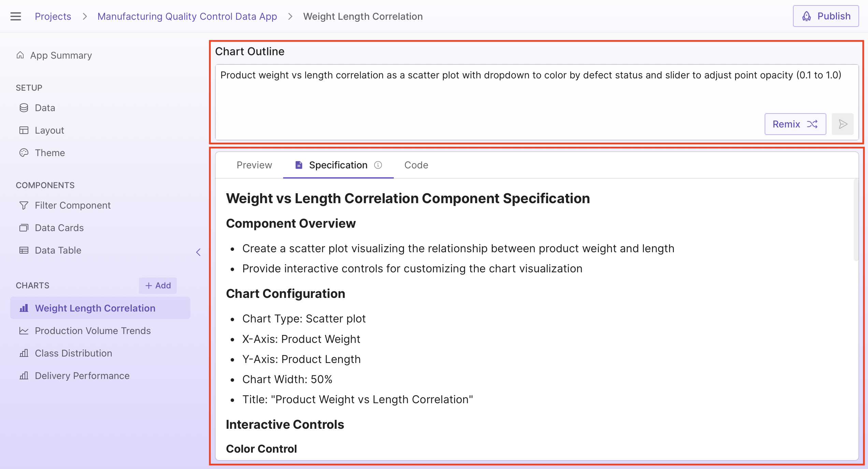
Task: Click the App Summary home icon
Action: (20, 55)
